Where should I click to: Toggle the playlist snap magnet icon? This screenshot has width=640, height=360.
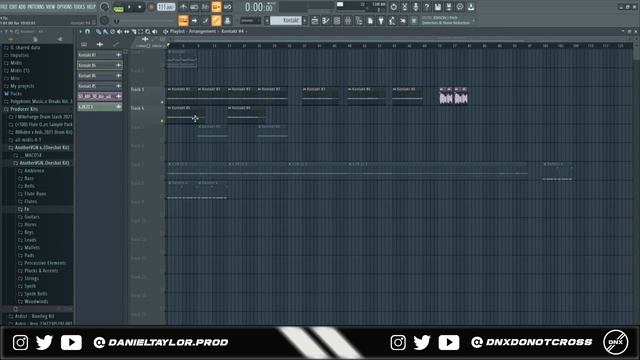[87, 31]
